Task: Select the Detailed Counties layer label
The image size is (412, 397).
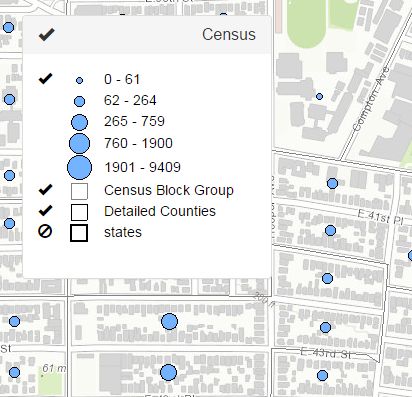Action: [x=160, y=211]
